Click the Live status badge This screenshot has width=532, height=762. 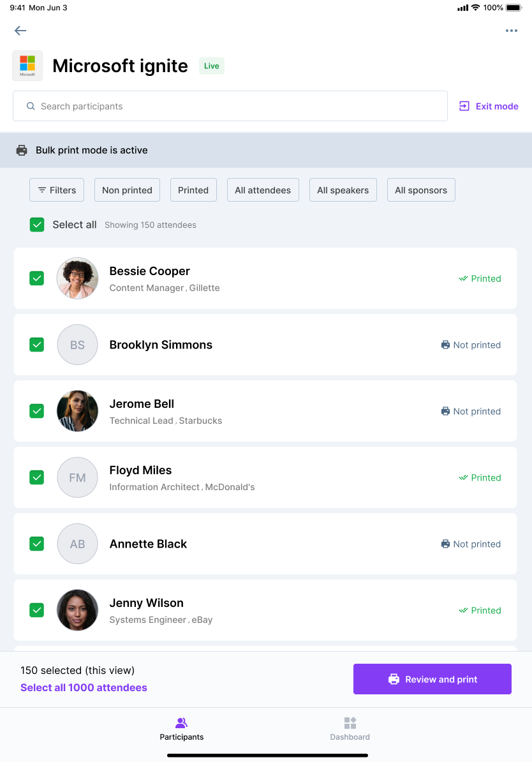211,66
